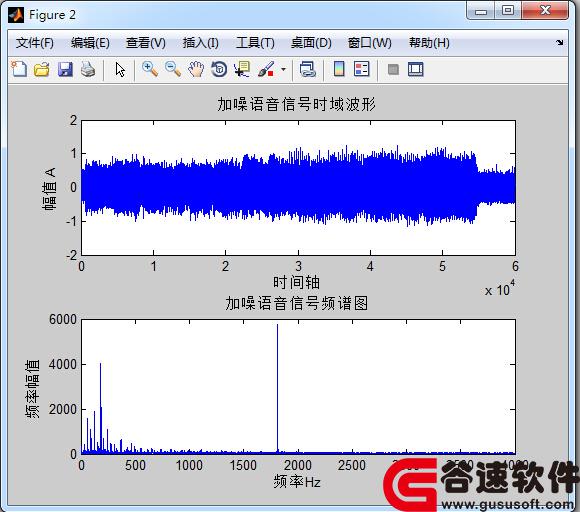Expand the brush color dropdown arrow

click(283, 69)
